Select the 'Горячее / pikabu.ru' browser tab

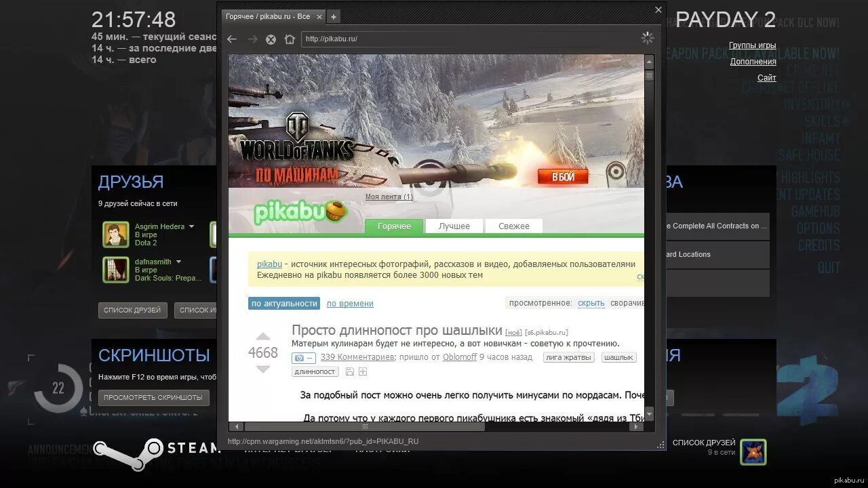pyautogui.click(x=273, y=16)
